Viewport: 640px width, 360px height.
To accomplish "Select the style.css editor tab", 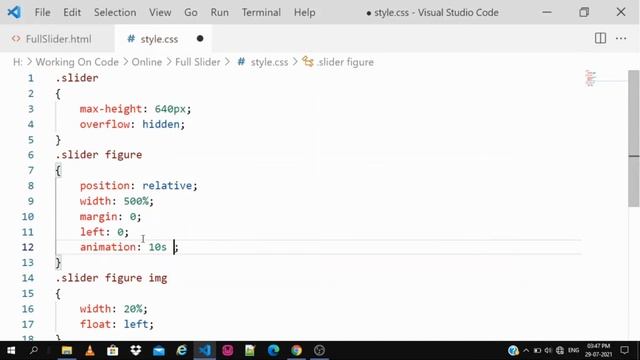I will [163, 39].
